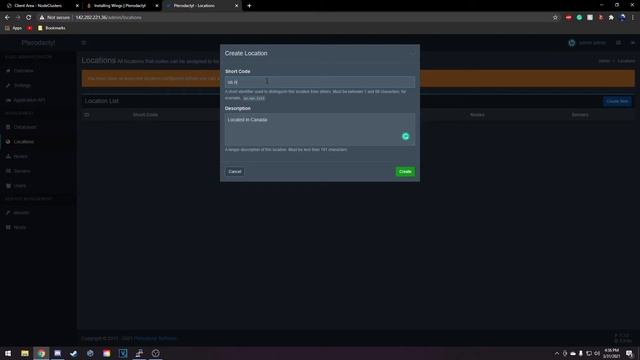Select the Pterodactyl Locations browser tab
Viewport: 640px width, 360px height.
point(202,6)
